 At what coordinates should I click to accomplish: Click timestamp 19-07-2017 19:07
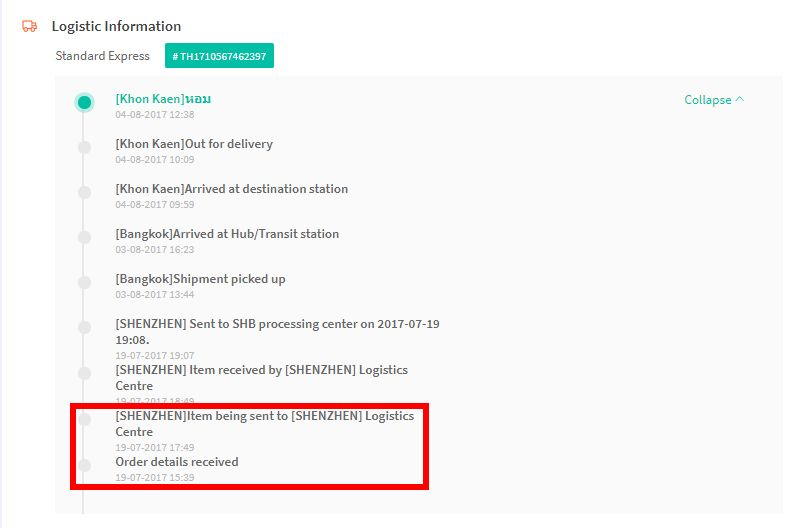click(x=154, y=356)
